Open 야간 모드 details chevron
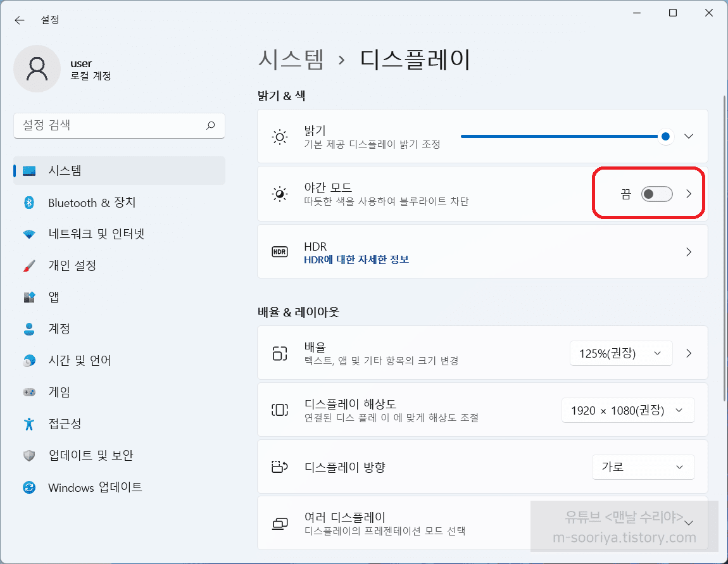The width and height of the screenshot is (728, 564). coord(689,194)
